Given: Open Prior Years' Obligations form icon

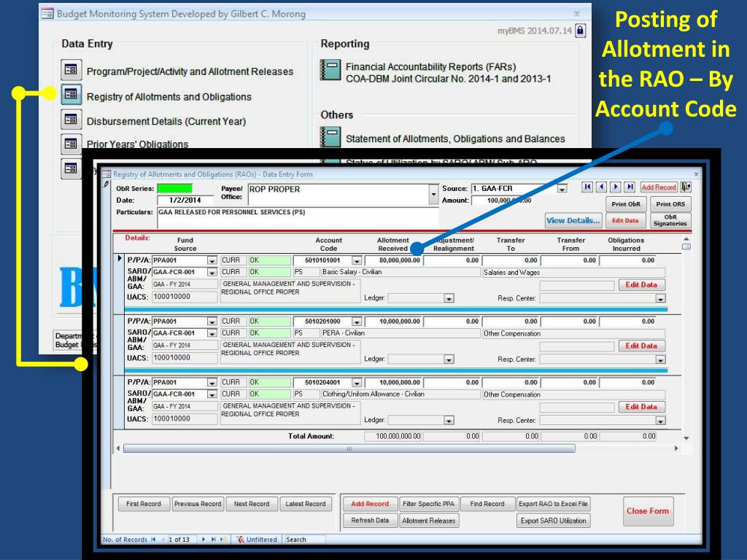Looking at the screenshot, I should click(x=71, y=144).
